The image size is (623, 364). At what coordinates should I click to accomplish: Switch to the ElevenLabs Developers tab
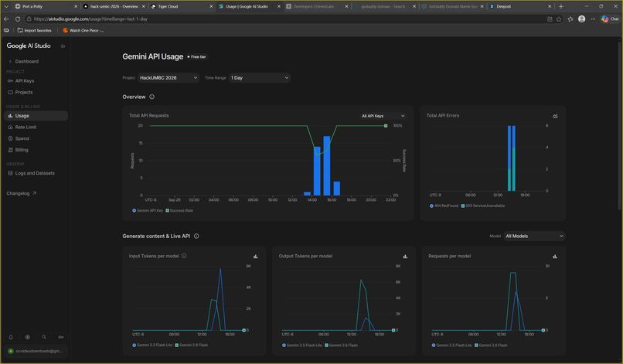(x=317, y=6)
